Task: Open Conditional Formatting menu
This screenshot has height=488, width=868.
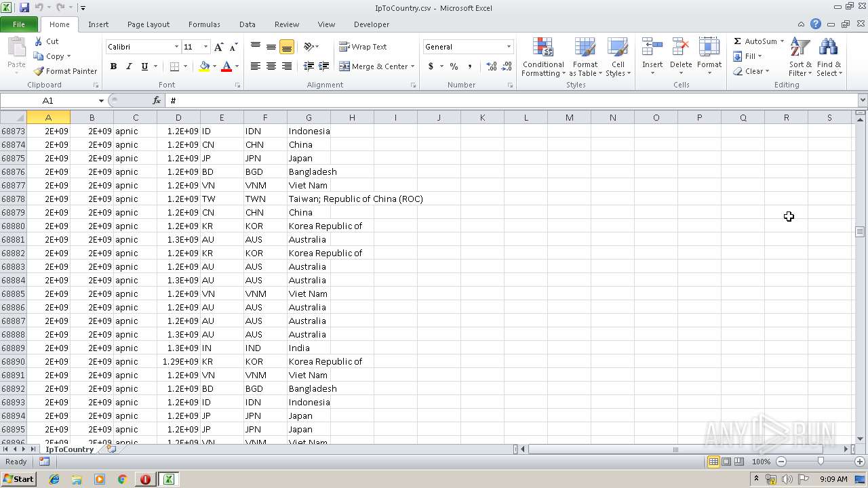Action: tap(543, 58)
